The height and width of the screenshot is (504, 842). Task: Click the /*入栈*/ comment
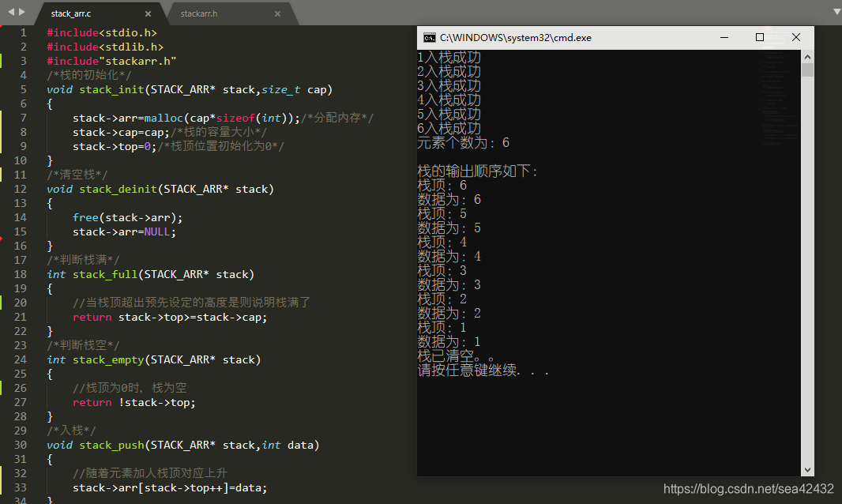tap(71, 431)
